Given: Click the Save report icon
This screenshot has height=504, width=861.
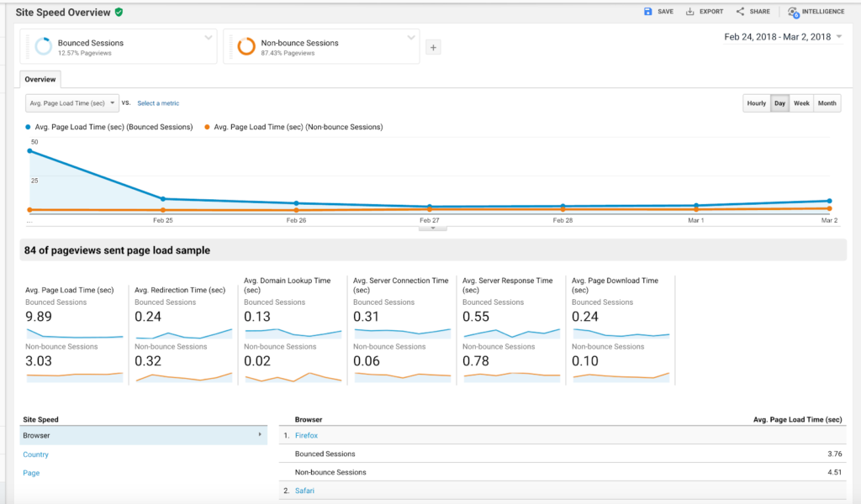Looking at the screenshot, I should [x=646, y=11].
